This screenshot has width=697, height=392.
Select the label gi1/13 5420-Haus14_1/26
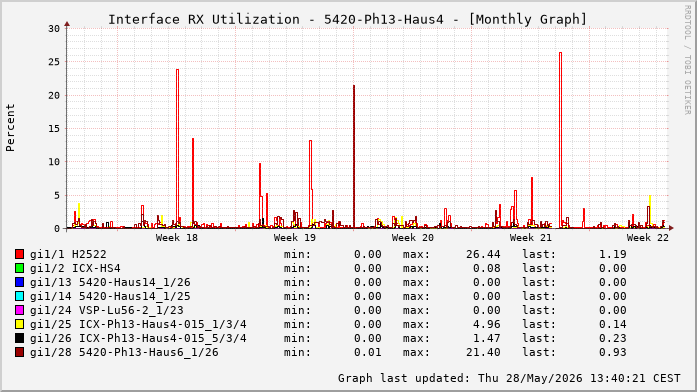[110, 282]
